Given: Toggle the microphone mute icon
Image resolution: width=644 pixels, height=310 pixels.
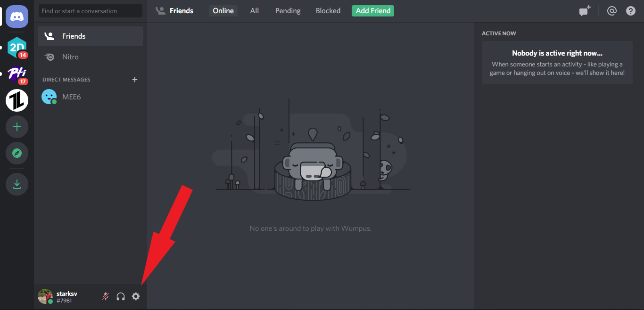Looking at the screenshot, I should (x=106, y=296).
